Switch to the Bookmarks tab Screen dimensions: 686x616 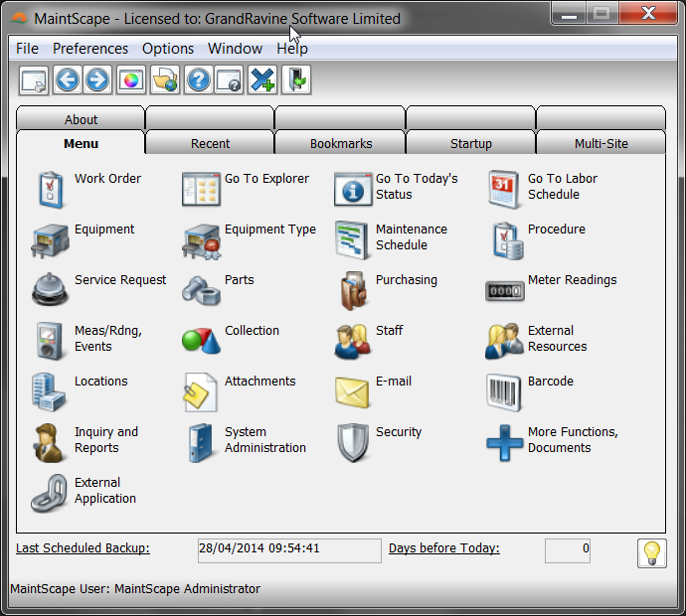point(341,143)
